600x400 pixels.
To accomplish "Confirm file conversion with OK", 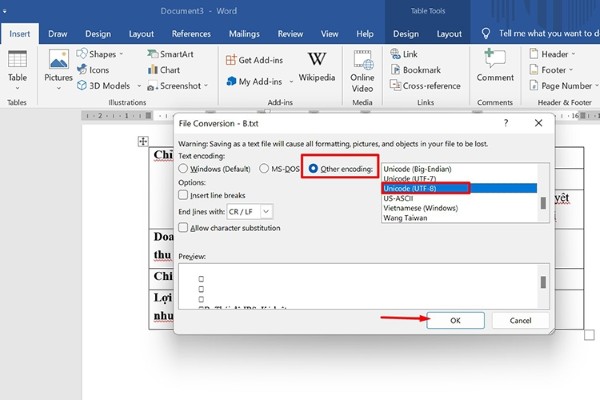I will coord(455,320).
